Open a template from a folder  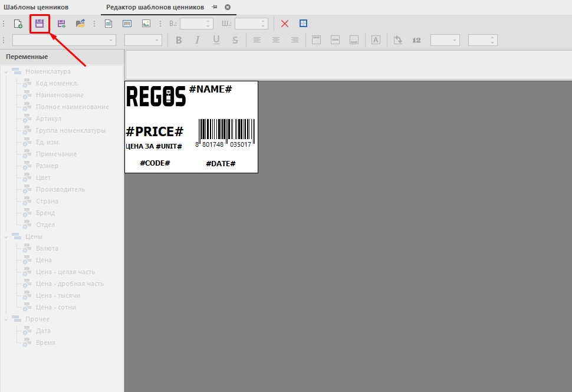(x=80, y=24)
